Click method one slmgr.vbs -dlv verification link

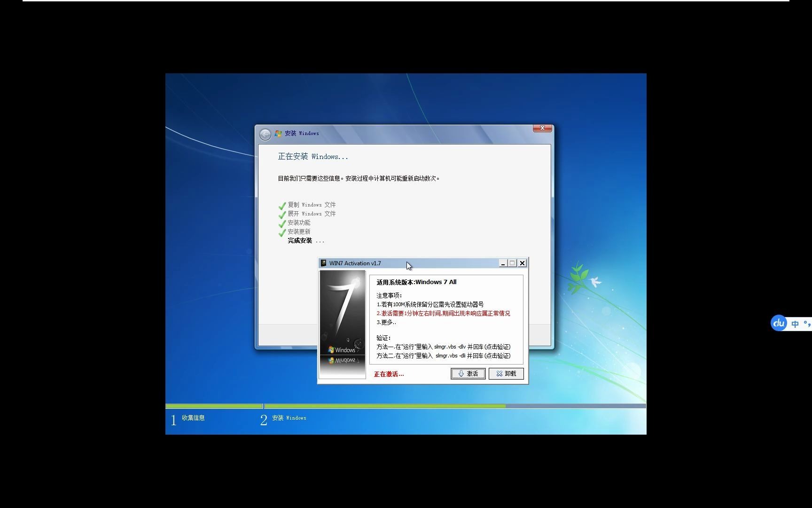(443, 347)
